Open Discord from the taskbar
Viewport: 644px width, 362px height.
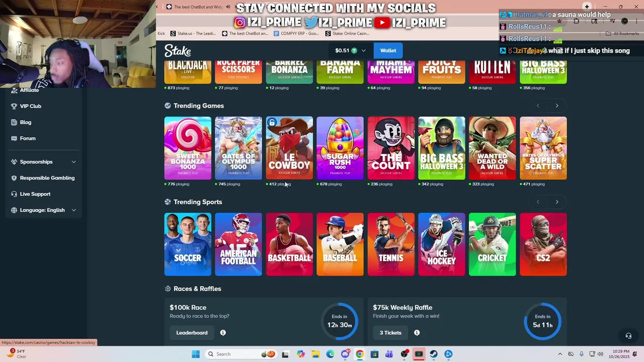[345, 354]
